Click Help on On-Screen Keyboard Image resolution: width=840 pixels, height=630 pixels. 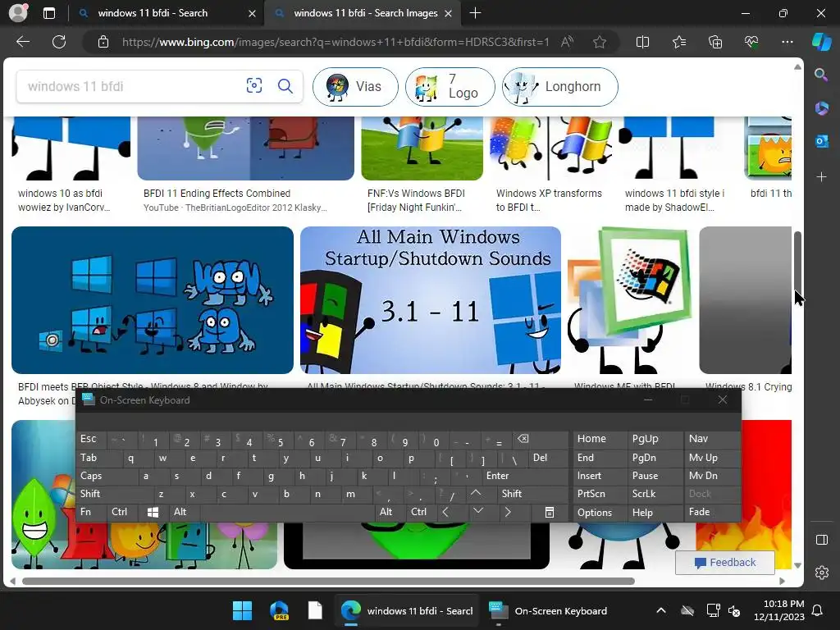[x=654, y=513]
